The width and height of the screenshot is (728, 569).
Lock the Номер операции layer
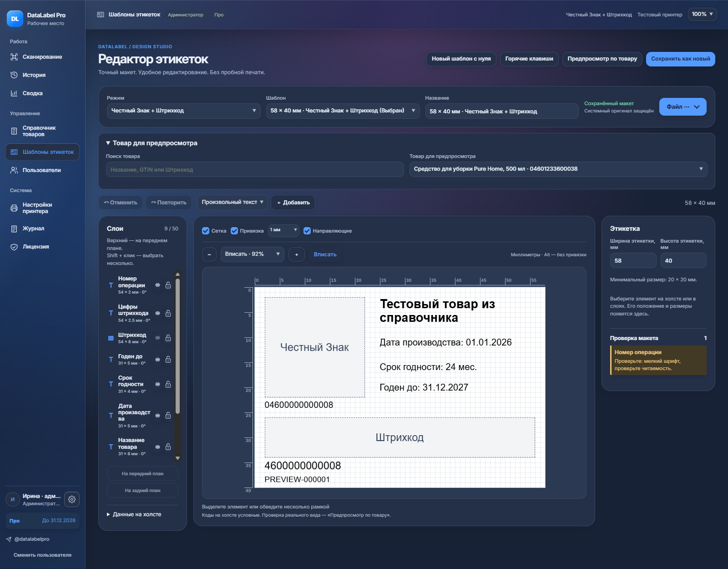pos(168,285)
